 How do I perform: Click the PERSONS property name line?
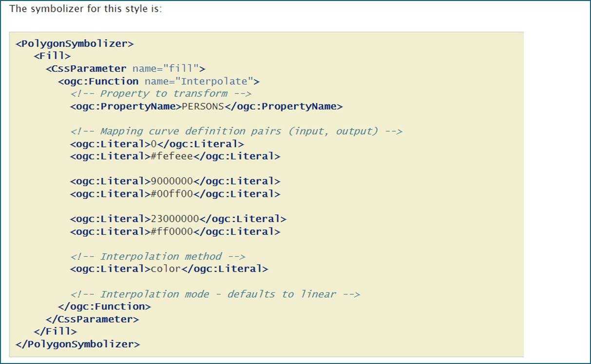(x=207, y=106)
